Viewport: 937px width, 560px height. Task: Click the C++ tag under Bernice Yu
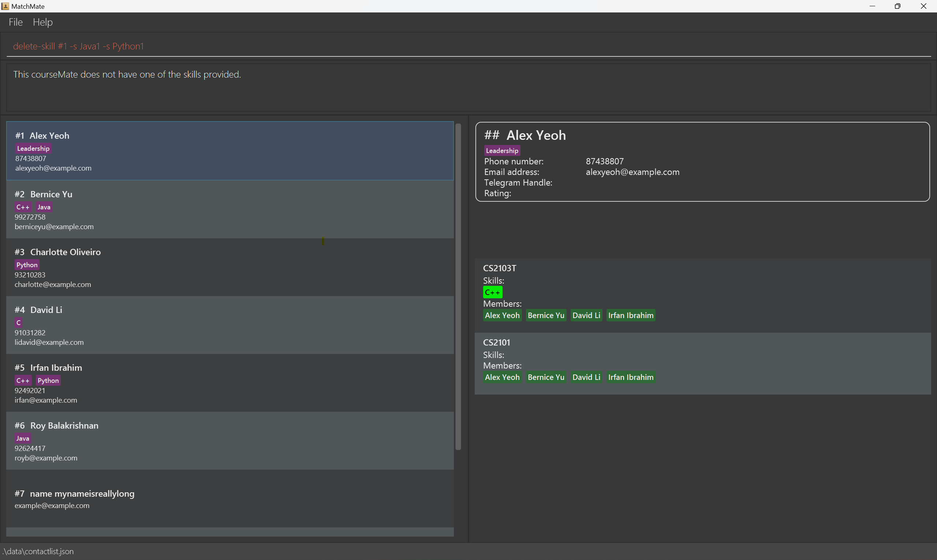pos(23,207)
